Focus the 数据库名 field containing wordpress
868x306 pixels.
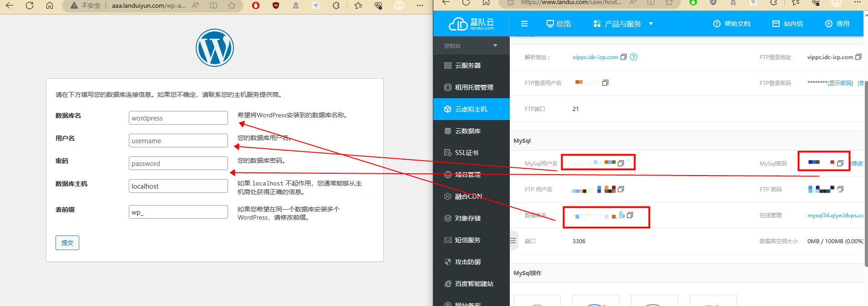coord(178,118)
